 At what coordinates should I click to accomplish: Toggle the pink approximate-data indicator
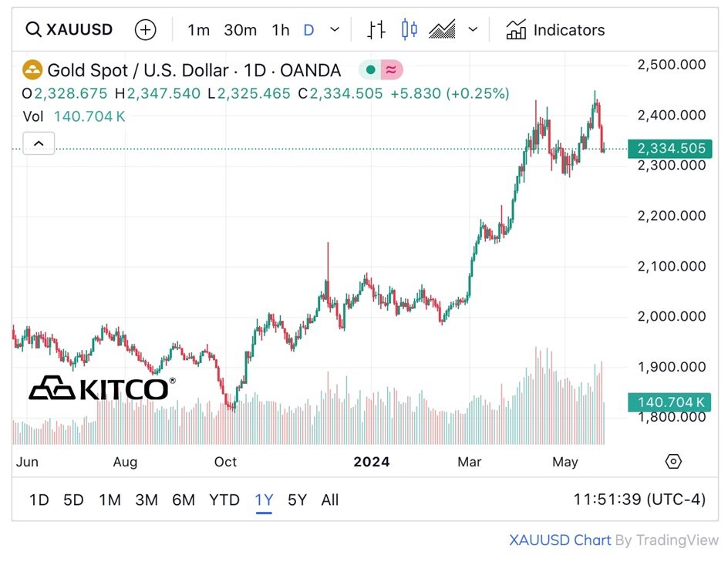pyautogui.click(x=391, y=70)
